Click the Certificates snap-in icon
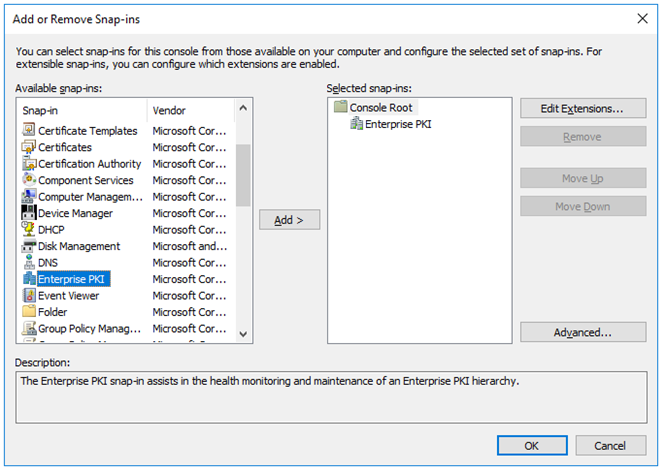This screenshot has width=664, height=472. coord(29,147)
